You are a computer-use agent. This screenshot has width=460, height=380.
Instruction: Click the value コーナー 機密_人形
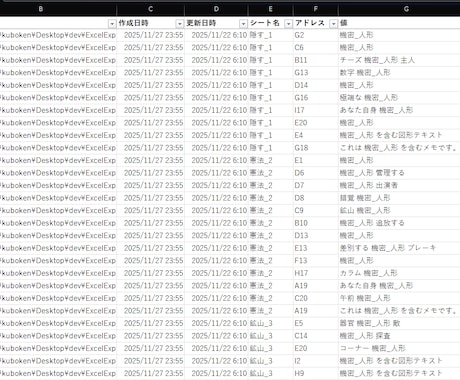point(373,348)
